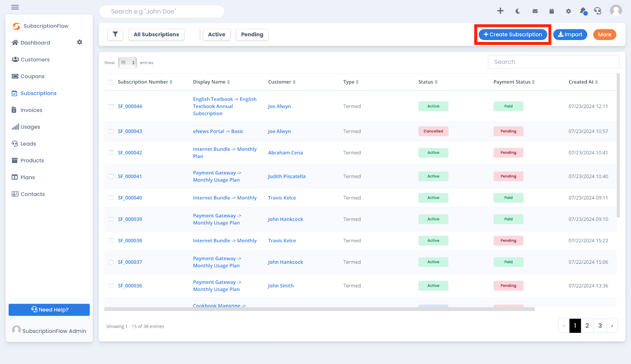This screenshot has height=364, width=631.
Task: Click the plus quick-add icon in top bar
Action: pyautogui.click(x=500, y=11)
